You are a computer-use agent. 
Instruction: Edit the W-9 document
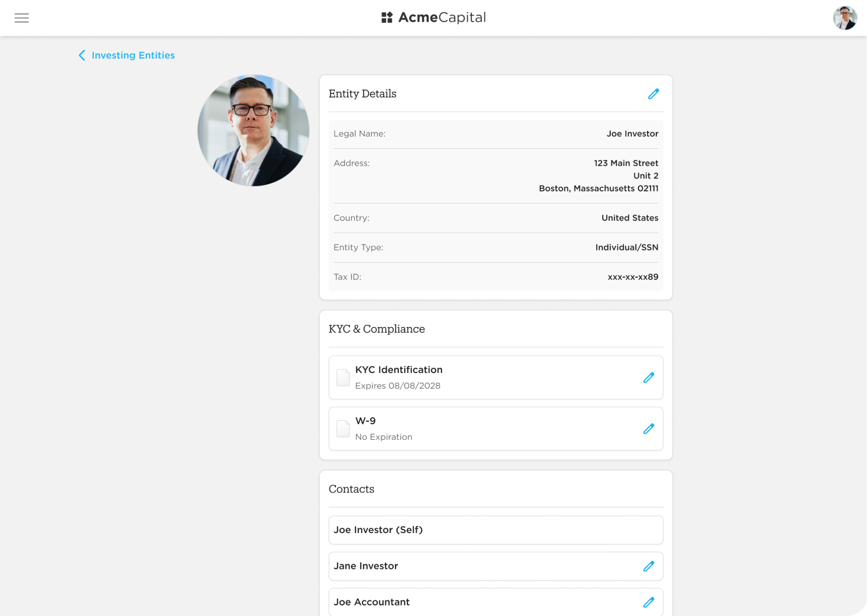(648, 428)
